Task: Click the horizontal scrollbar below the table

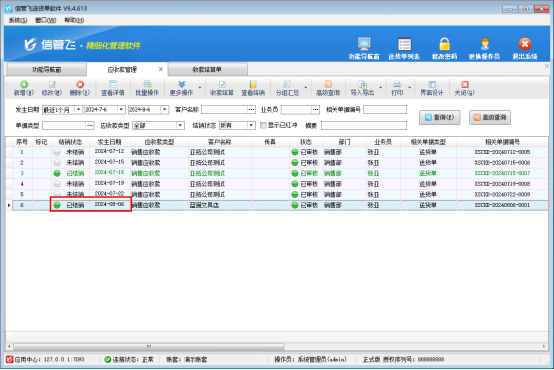Action: pos(148,346)
